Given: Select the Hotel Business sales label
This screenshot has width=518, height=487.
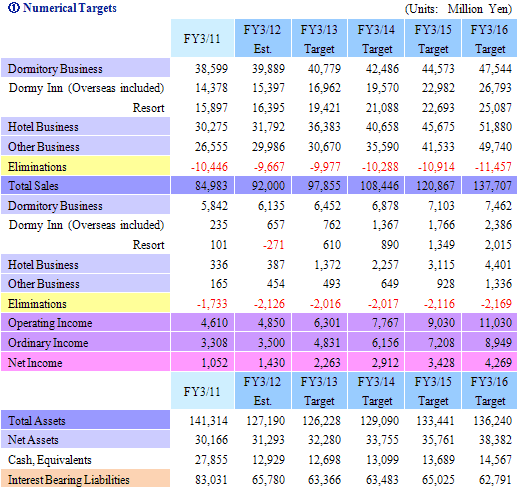Looking at the screenshot, I should [85, 126].
